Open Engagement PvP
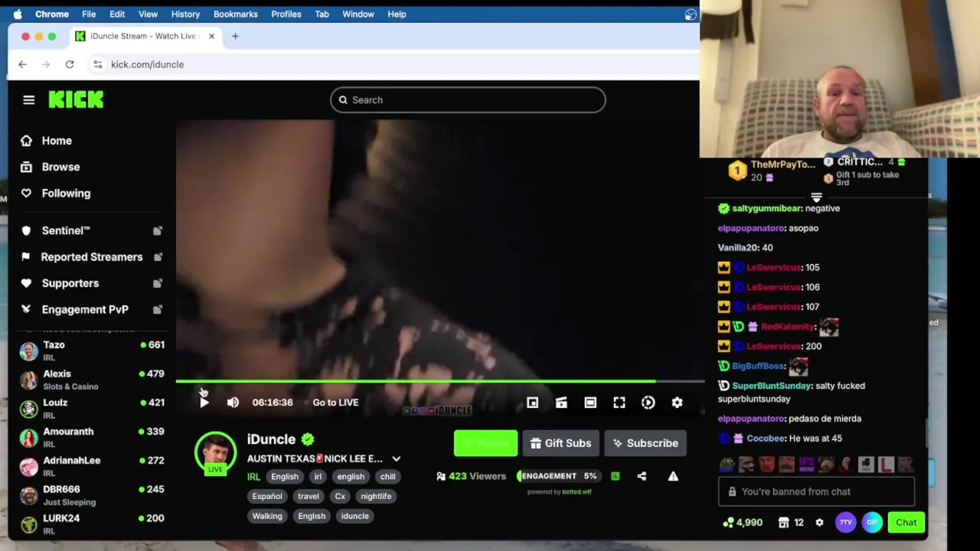Viewport: 980px width, 551px height. click(85, 309)
